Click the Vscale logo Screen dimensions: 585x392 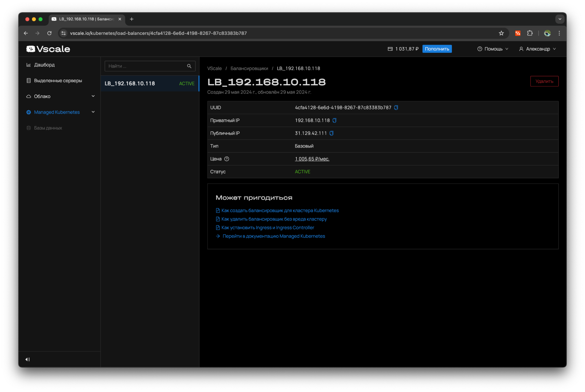point(48,49)
